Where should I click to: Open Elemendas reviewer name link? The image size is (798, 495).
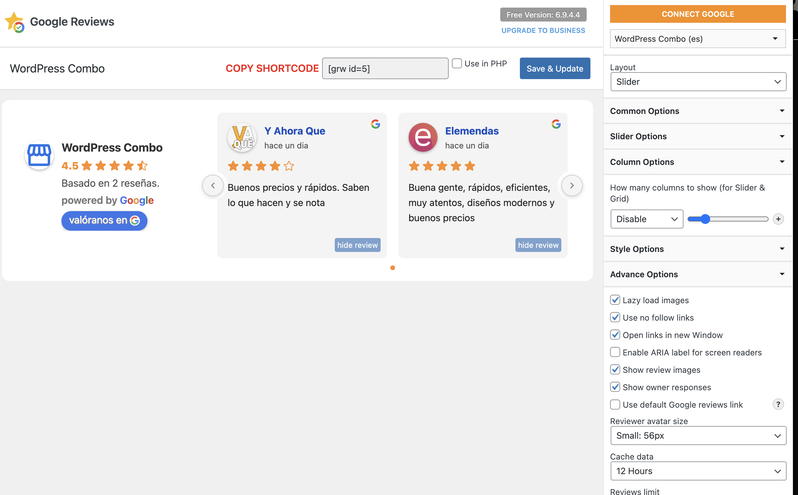point(472,131)
